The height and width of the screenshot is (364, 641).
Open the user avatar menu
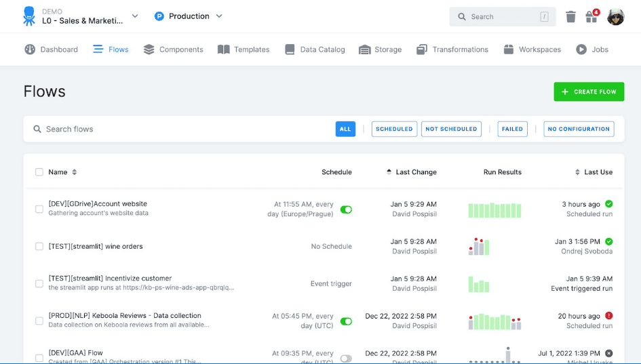click(x=616, y=17)
